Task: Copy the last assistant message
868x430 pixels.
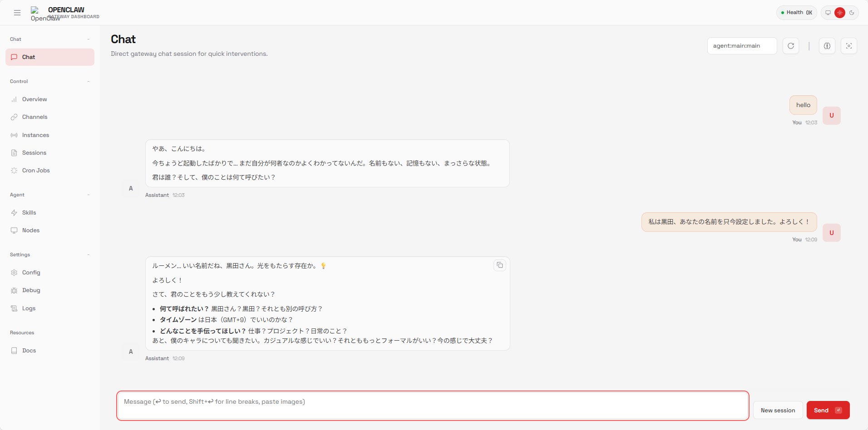Action: click(x=499, y=265)
